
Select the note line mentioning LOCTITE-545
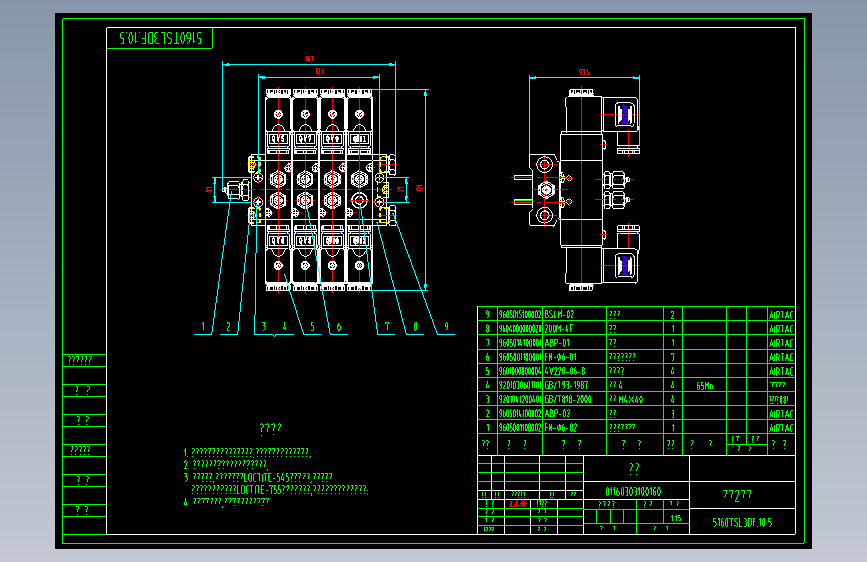pos(258,477)
